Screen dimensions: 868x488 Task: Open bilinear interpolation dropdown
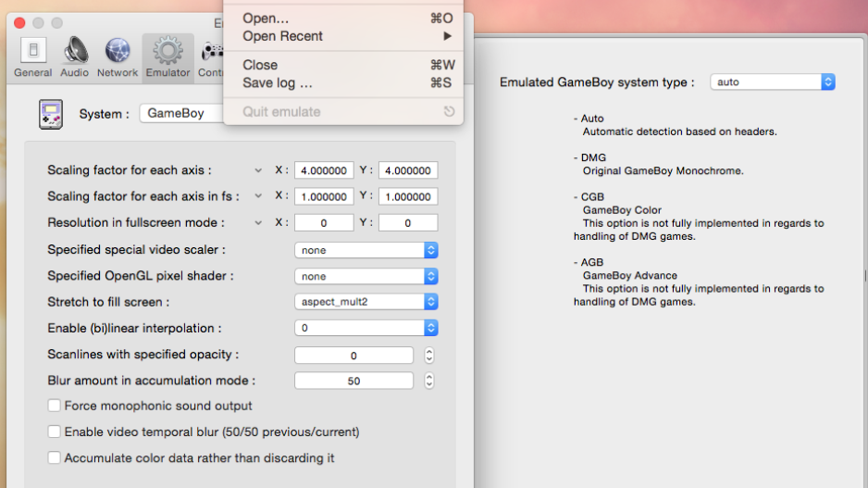pyautogui.click(x=366, y=328)
